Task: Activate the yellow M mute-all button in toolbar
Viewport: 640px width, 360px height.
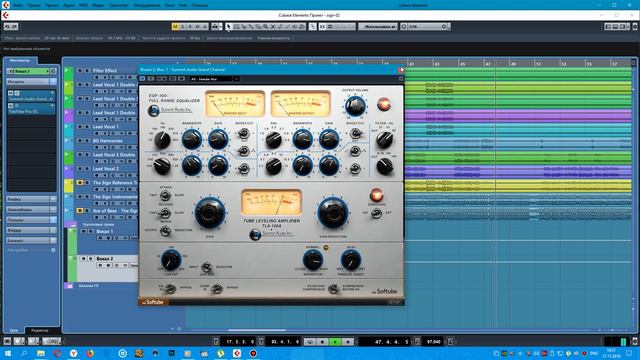Action: pos(175,27)
